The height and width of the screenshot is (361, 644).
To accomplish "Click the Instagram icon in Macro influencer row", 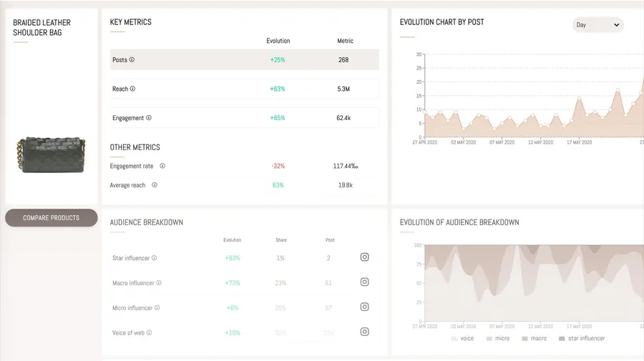I will click(364, 282).
